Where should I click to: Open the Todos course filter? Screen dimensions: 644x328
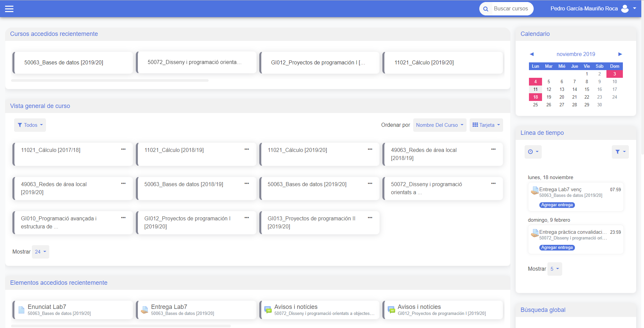30,125
